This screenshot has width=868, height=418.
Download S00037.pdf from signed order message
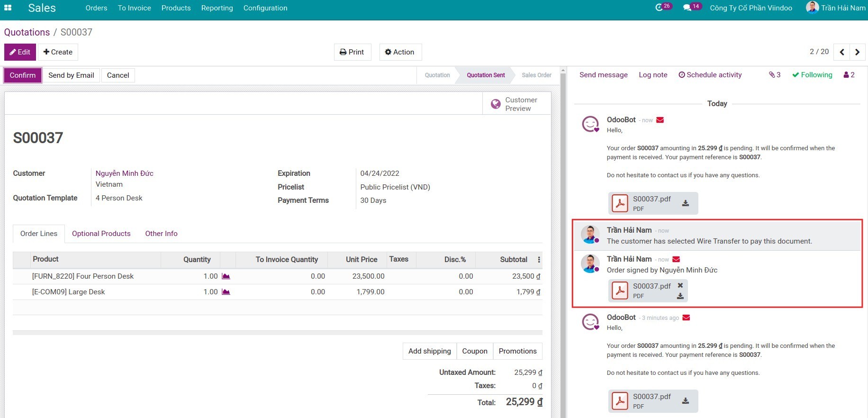680,296
